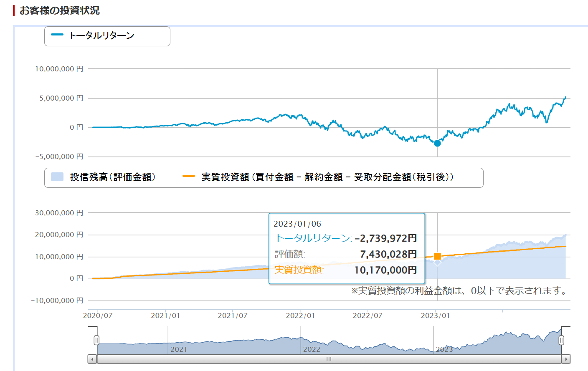The image size is (588, 371).
Task: Click the navigator area chart preview
Action: [329, 340]
